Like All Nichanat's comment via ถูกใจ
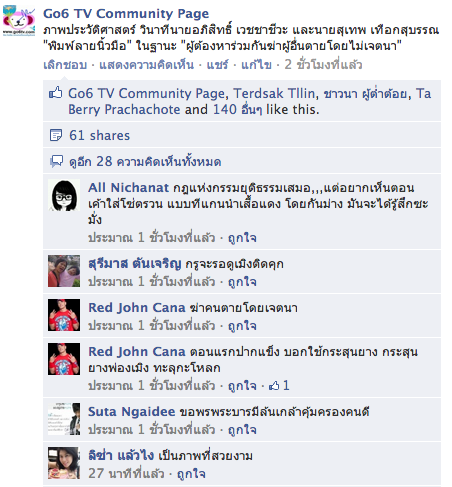Image resolution: width=452 pixels, height=487 pixels. [x=242, y=238]
